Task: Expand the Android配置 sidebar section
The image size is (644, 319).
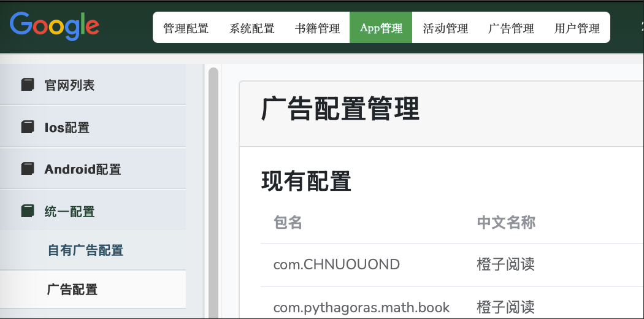Action: point(83,169)
